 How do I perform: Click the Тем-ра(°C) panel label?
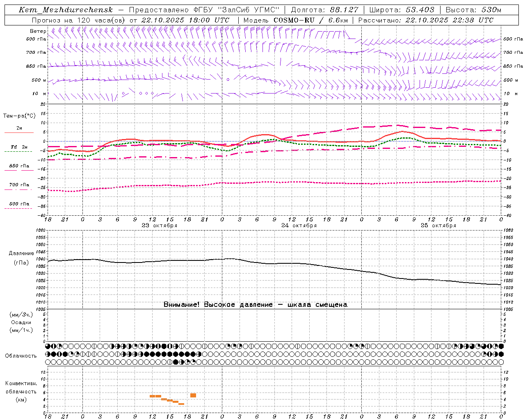(x=19, y=116)
